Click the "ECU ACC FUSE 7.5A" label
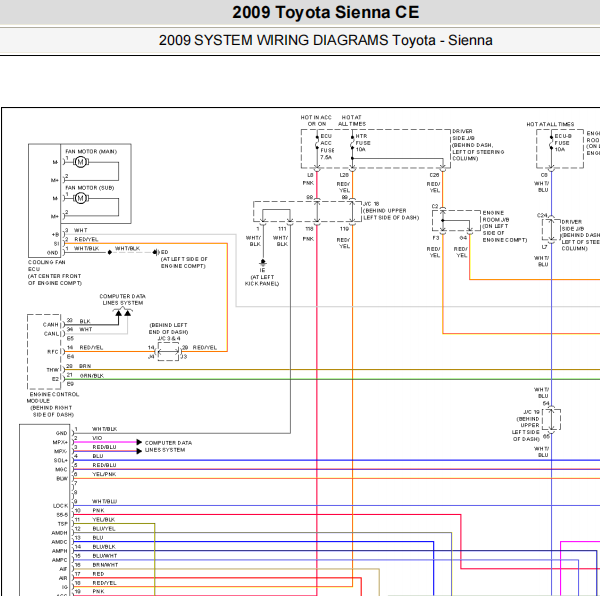600x596 pixels. click(x=327, y=147)
